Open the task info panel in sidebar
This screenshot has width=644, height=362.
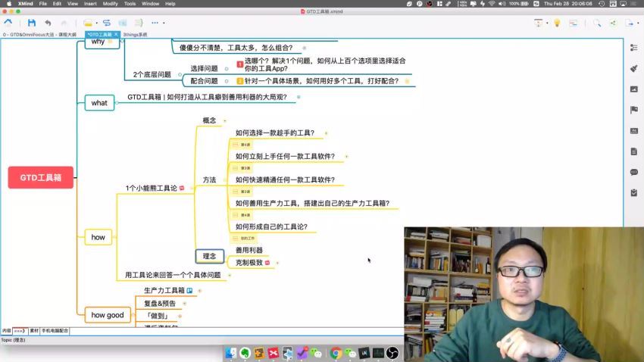tap(633, 192)
